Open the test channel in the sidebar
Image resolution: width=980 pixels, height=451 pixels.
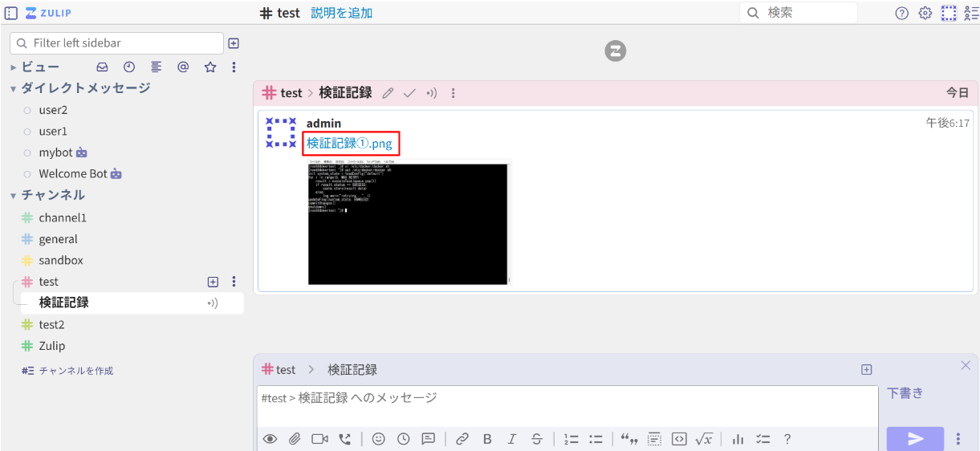tap(48, 282)
